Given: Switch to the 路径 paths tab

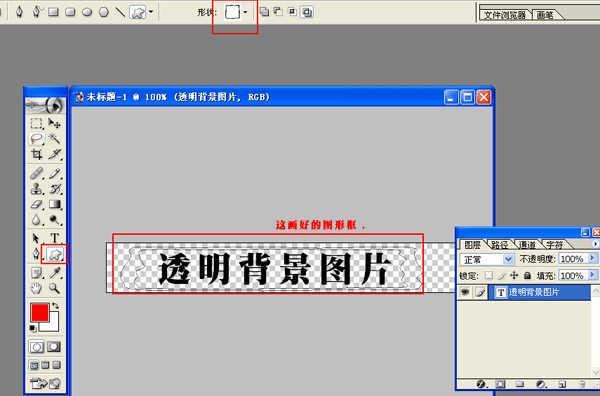Looking at the screenshot, I should (499, 245).
